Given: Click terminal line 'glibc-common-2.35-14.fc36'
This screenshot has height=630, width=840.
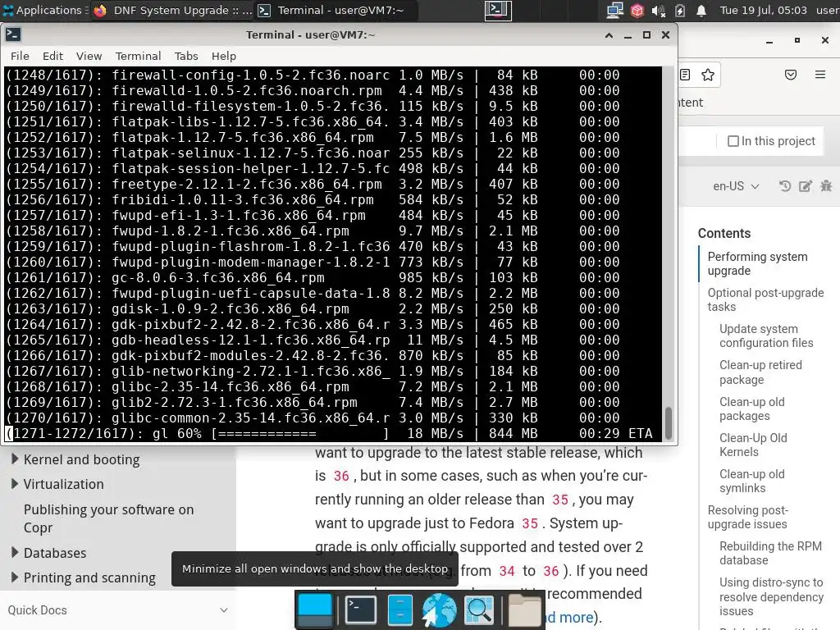Looking at the screenshot, I should [313, 418].
